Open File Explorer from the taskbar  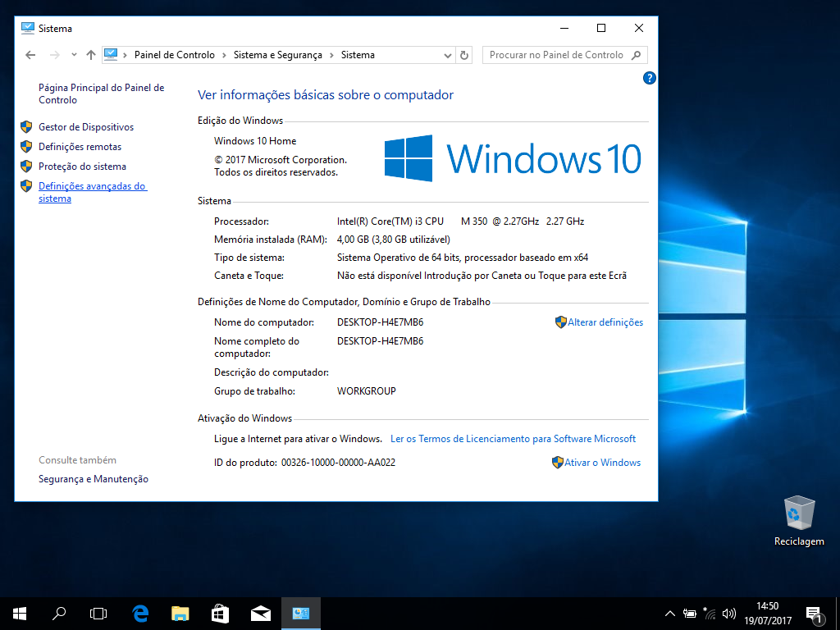(180, 613)
